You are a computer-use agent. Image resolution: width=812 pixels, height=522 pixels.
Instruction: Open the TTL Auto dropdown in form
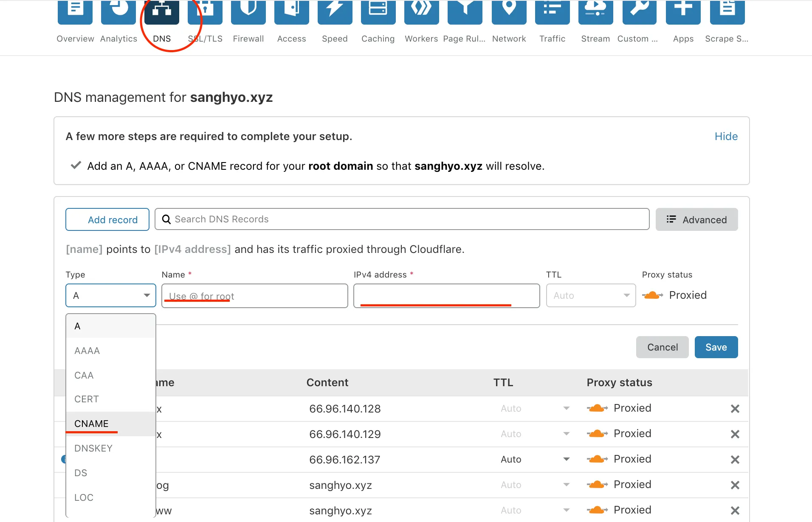coord(591,295)
